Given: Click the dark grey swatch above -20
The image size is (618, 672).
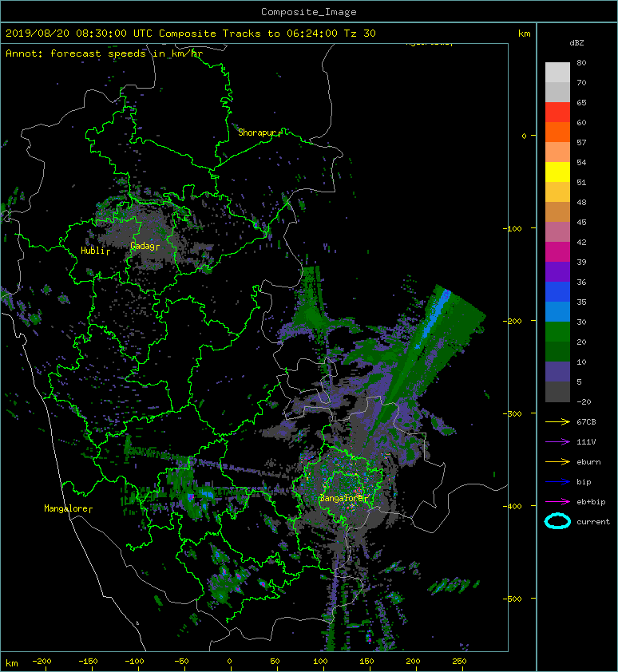Looking at the screenshot, I should (x=557, y=392).
